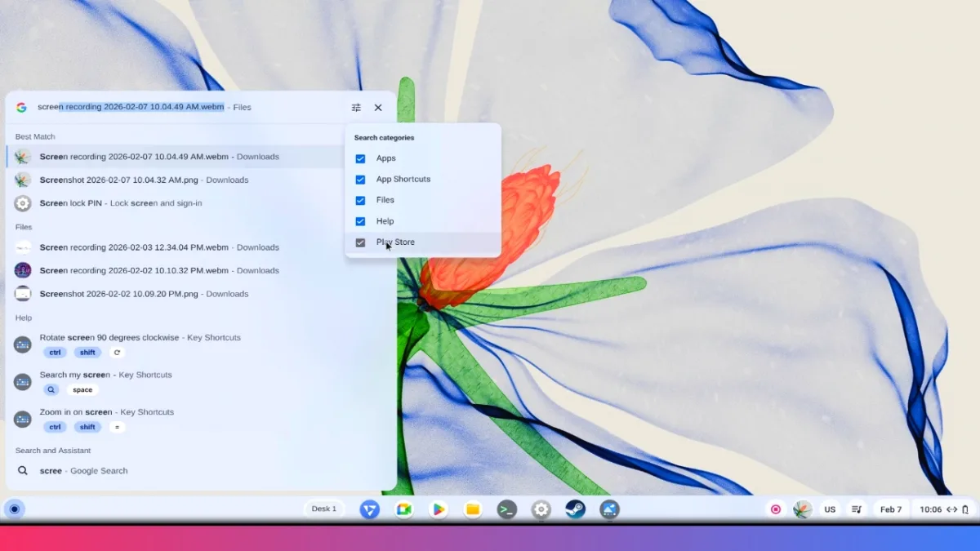
Task: Clear the launcher search box
Action: [378, 108]
